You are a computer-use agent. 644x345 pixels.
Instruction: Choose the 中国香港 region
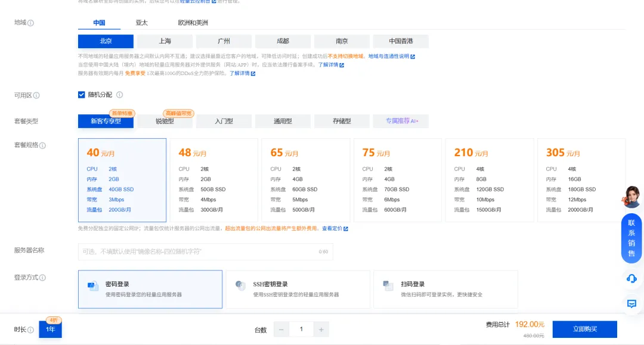(401, 41)
